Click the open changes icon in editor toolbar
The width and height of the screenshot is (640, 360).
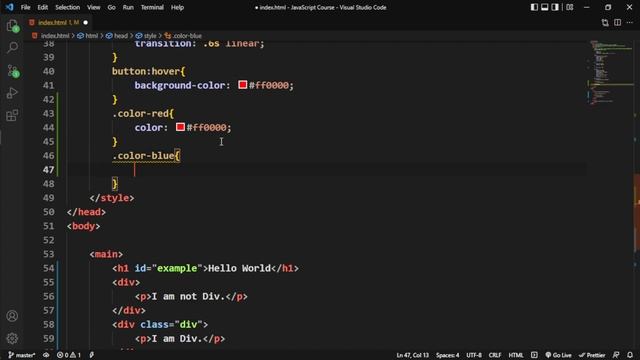click(x=605, y=22)
